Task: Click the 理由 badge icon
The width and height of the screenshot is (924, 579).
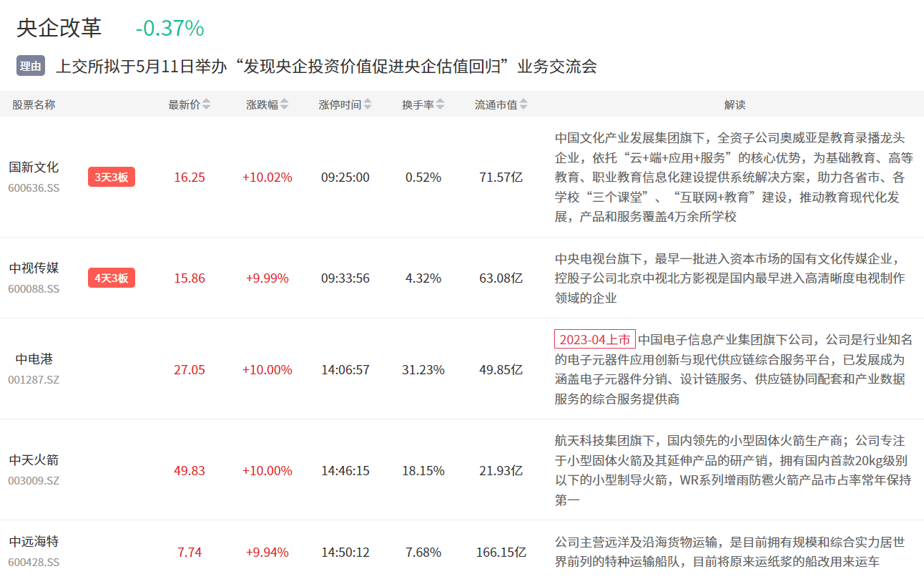Action: pos(31,67)
